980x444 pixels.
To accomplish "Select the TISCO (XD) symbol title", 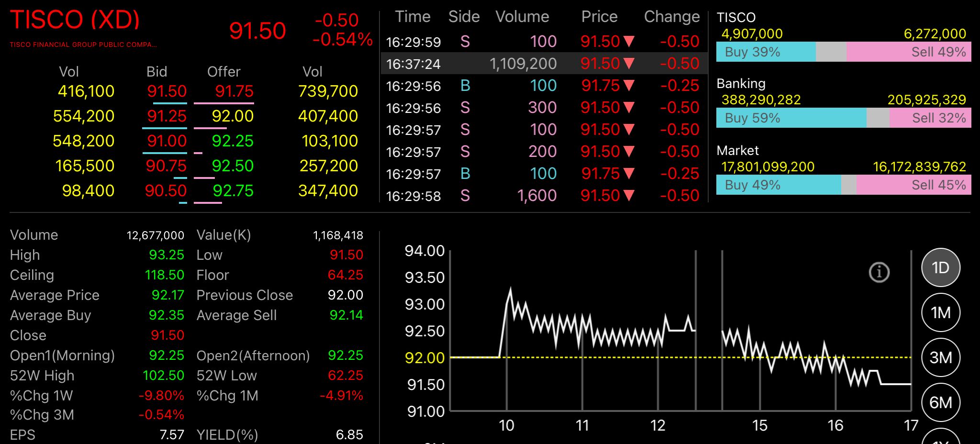I will coord(75,20).
